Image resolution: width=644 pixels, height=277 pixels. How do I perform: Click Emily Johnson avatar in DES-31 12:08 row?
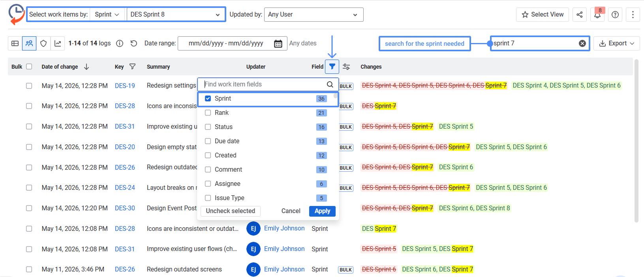[253, 249]
